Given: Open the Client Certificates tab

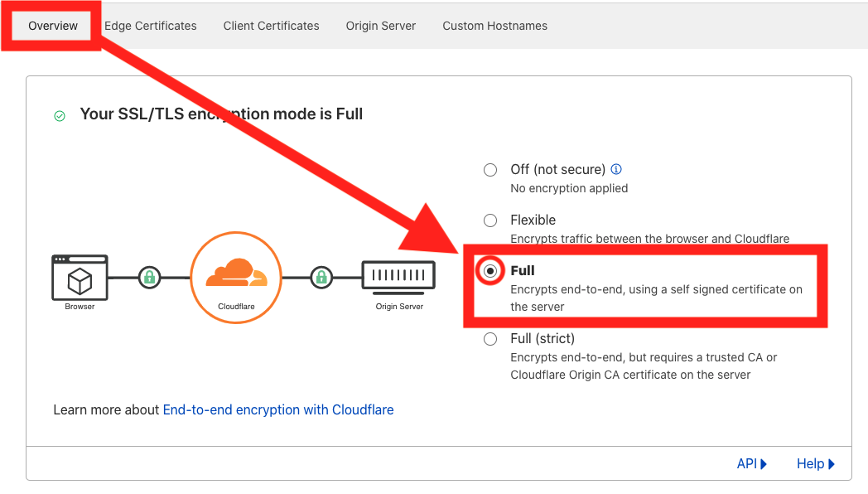Looking at the screenshot, I should [272, 26].
